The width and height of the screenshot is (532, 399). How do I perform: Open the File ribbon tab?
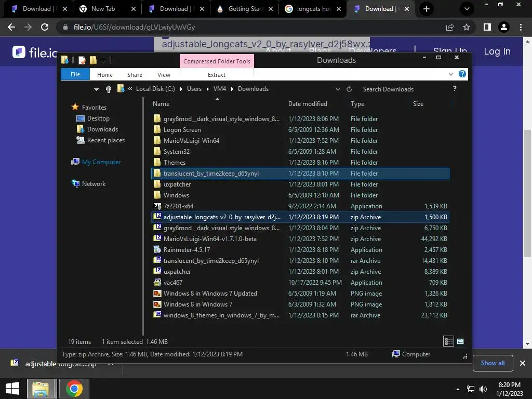(x=75, y=74)
